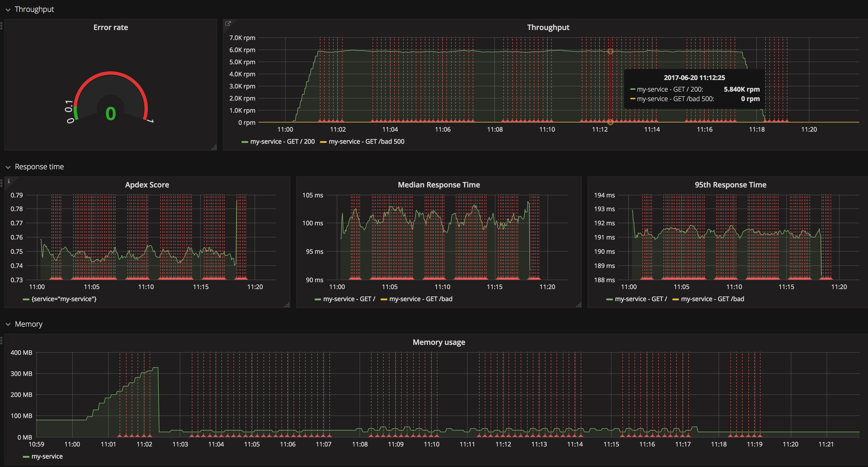
Task: Toggle 'my-service - GET /' in 95th Response legend
Action: pos(641,299)
